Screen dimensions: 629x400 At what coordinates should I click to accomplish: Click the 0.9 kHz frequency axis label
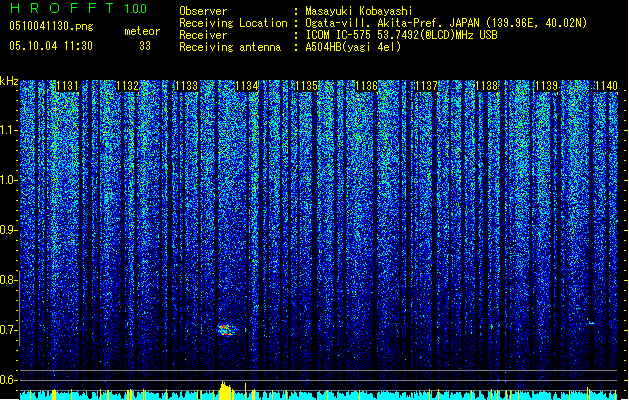pyautogui.click(x=9, y=230)
